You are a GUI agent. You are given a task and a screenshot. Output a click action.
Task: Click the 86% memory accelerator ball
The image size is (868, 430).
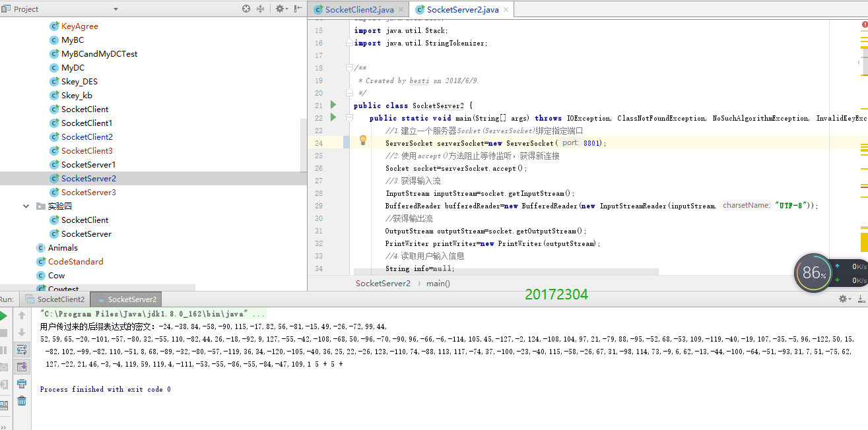813,272
